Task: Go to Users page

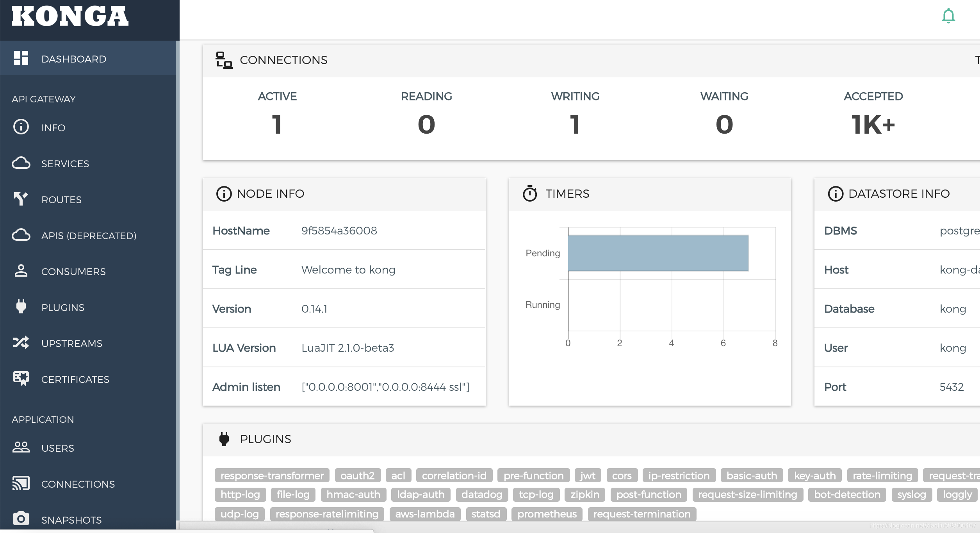Action: 88,447
